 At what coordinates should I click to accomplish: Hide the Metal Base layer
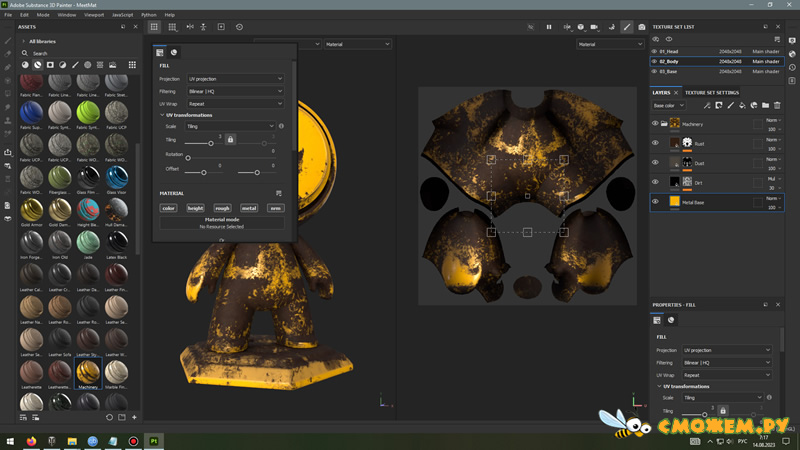[x=655, y=202]
